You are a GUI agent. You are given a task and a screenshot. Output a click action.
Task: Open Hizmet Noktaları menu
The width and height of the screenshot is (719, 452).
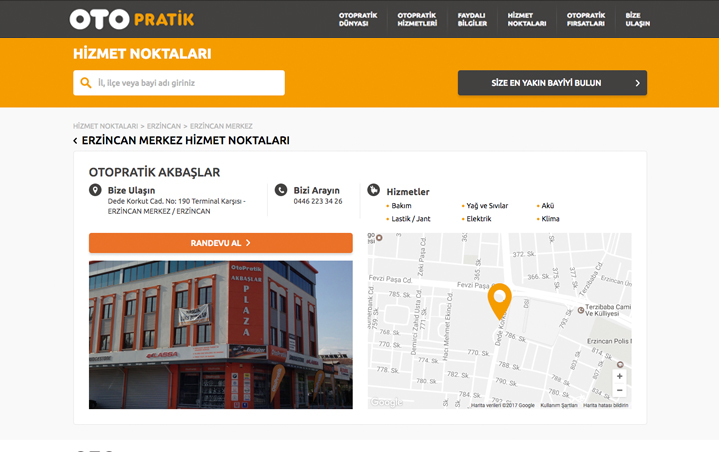pyautogui.click(x=526, y=19)
